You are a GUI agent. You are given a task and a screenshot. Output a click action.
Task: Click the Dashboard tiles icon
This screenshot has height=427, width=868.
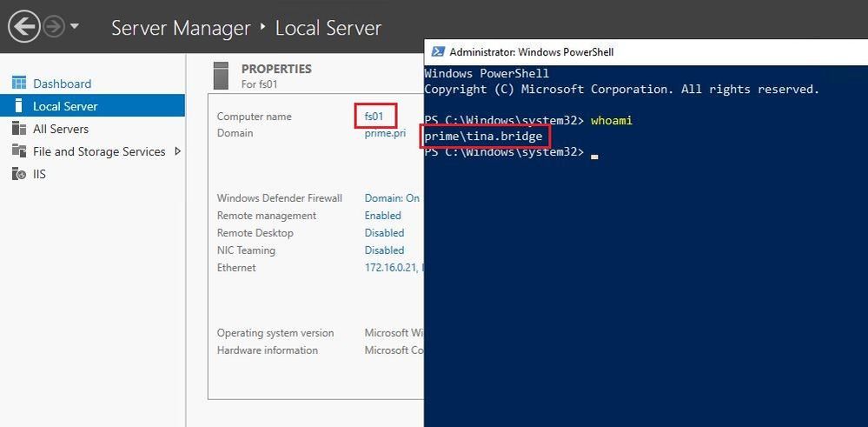[x=19, y=83]
